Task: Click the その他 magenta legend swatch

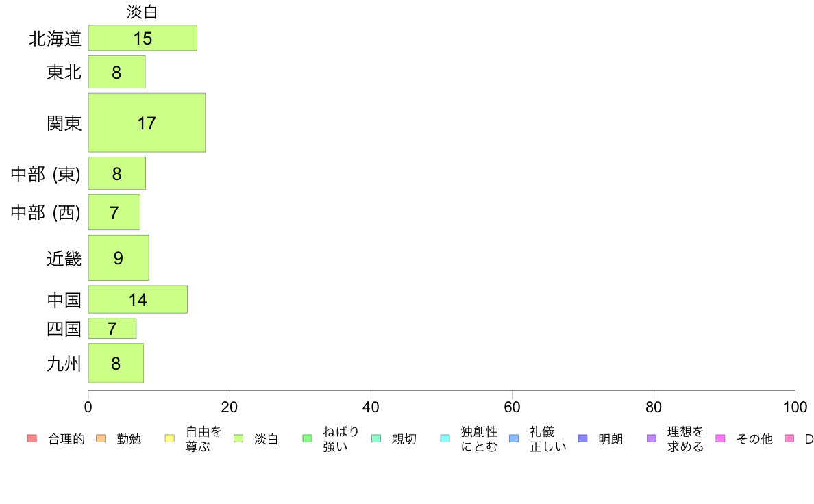Action: pos(721,438)
